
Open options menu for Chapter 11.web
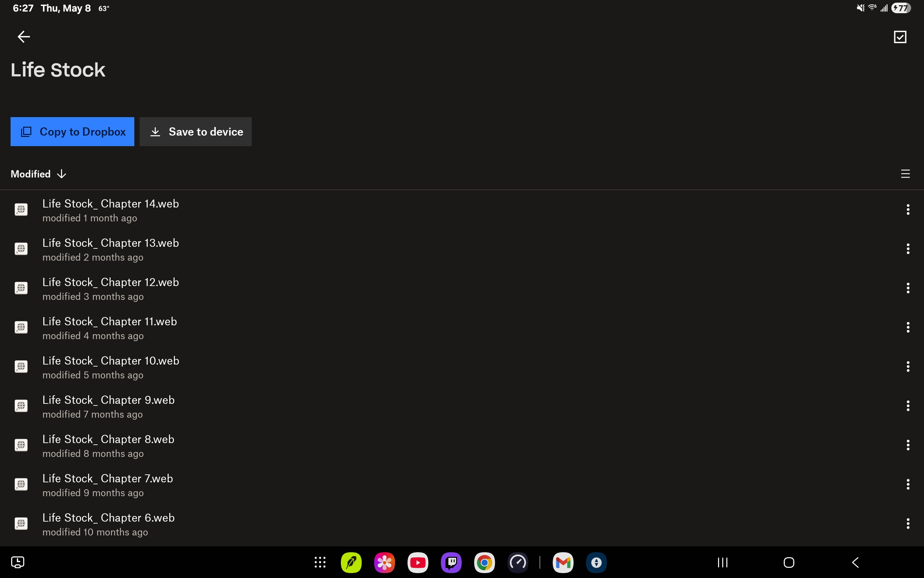(x=907, y=327)
